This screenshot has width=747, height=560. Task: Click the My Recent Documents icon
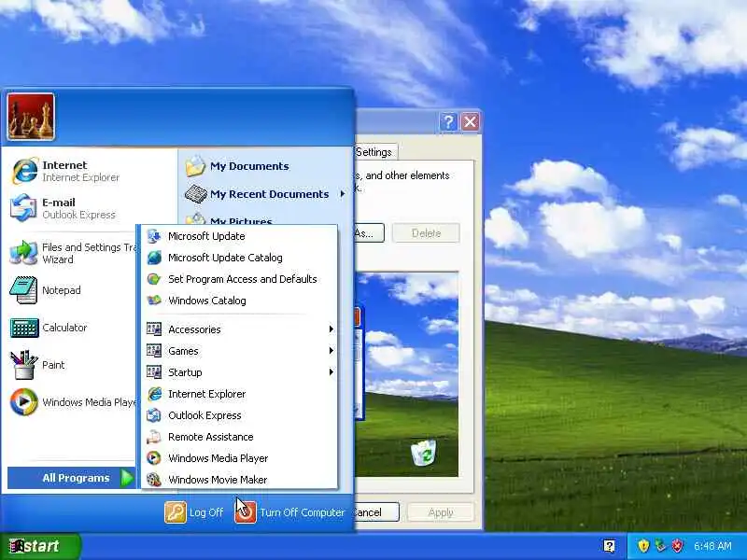click(195, 194)
